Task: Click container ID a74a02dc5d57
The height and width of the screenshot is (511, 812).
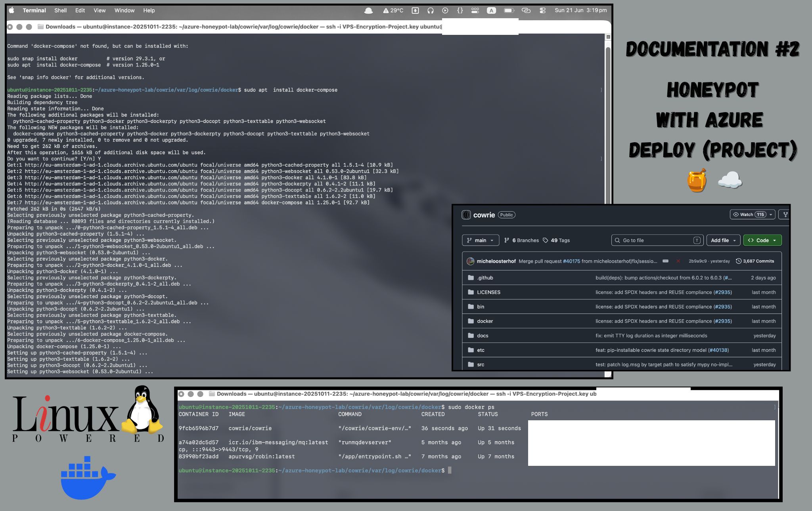Action: [x=198, y=442]
